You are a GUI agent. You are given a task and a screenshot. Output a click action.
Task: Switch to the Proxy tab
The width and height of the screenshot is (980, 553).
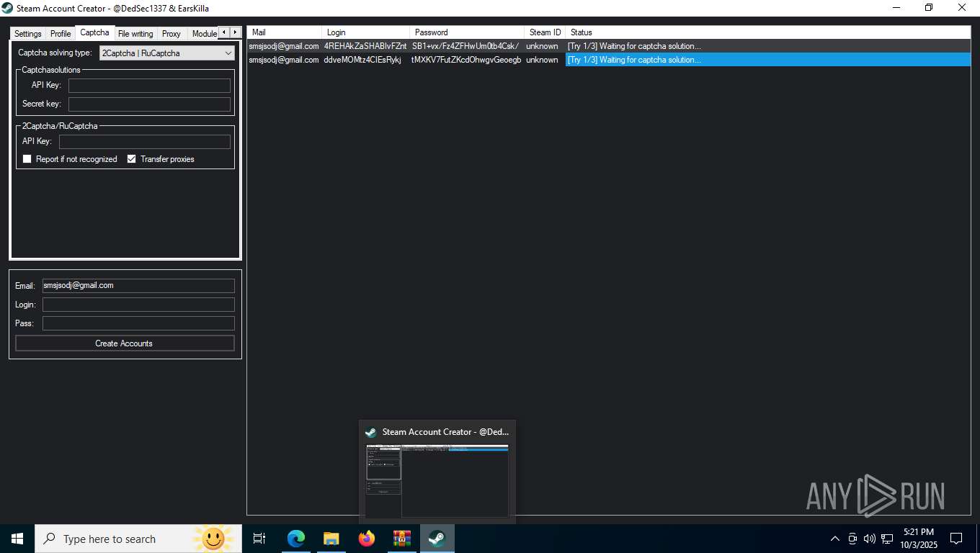[x=171, y=33]
